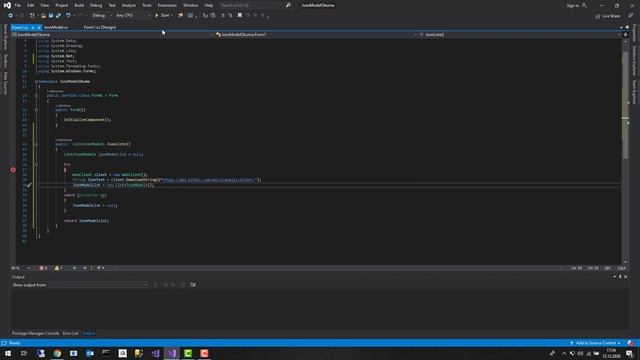This screenshot has width=640, height=360.
Task: Click the Visual Studio taskbar icon
Action: pos(171,353)
